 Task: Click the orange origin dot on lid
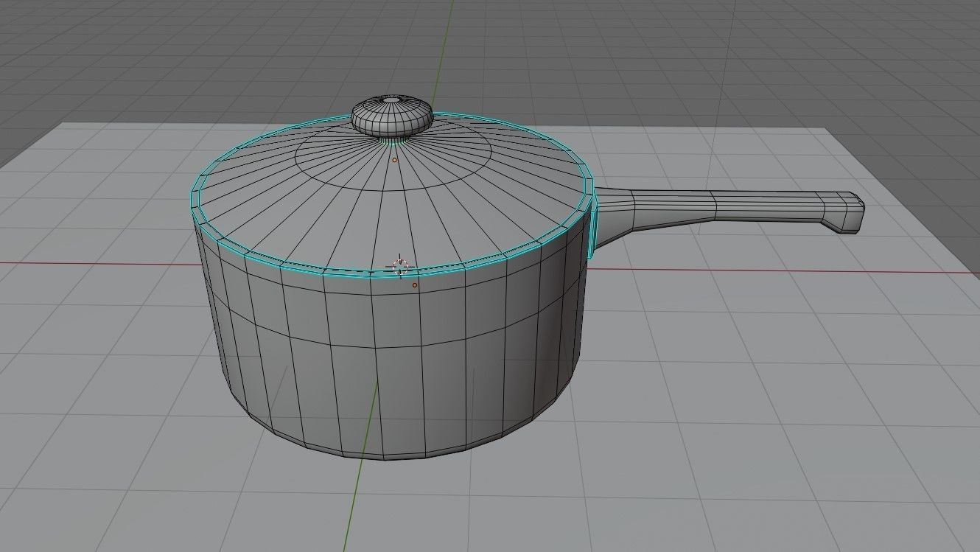pyautogui.click(x=395, y=160)
